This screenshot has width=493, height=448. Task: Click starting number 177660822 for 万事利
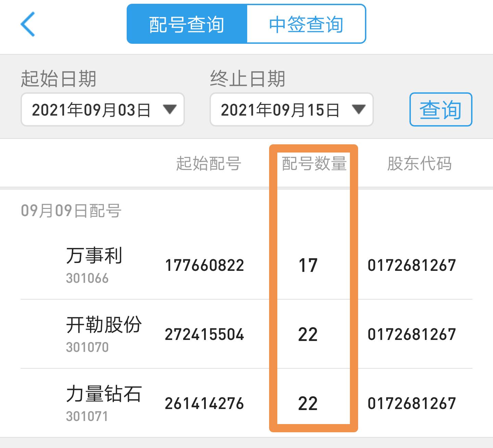coord(204,264)
